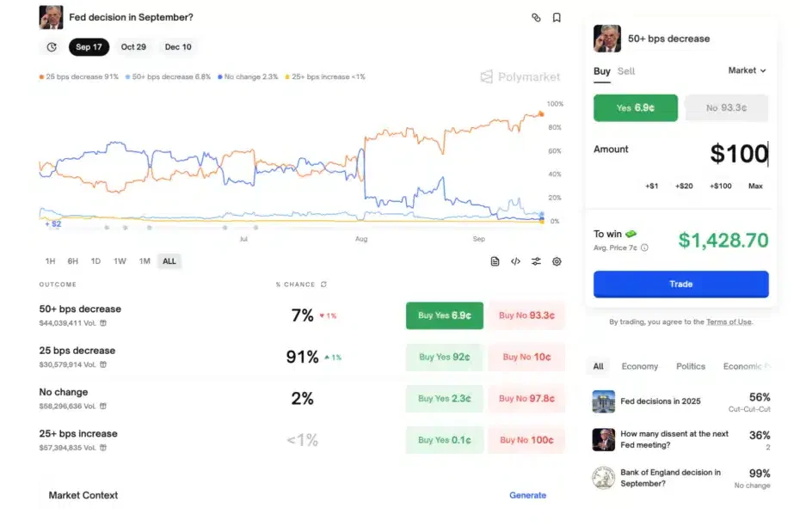This screenshot has height=532, width=800.
Task: Open the chart settings gear icon
Action: click(557, 261)
